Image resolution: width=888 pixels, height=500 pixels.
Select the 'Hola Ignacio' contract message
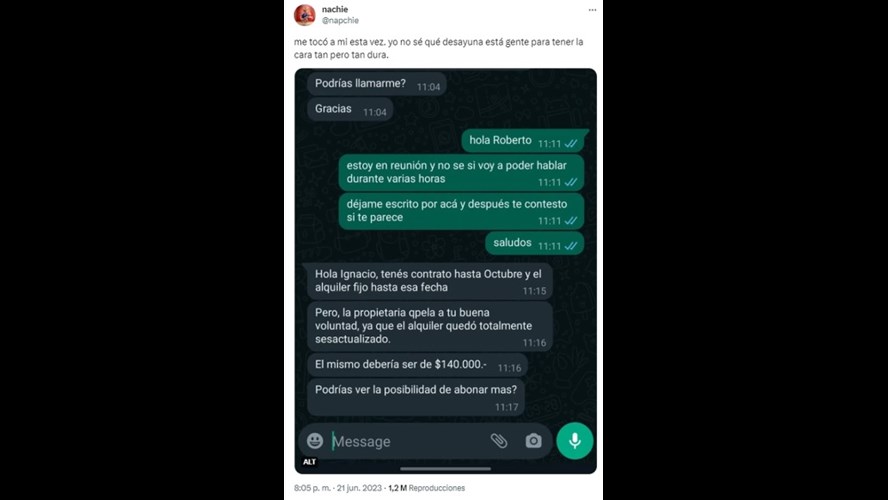(430, 281)
